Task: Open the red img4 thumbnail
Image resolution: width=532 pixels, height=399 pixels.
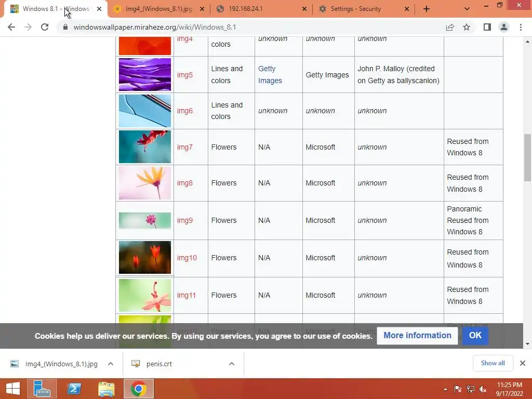Action: point(145,46)
